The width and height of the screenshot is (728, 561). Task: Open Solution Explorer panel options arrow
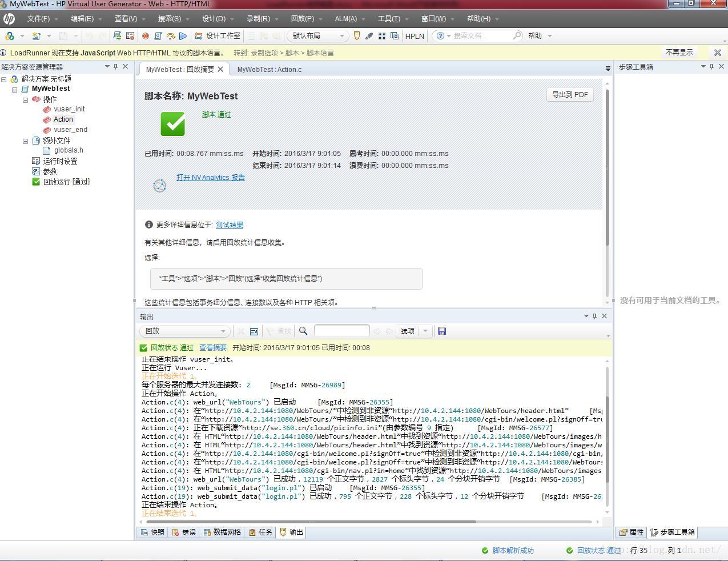(x=107, y=67)
